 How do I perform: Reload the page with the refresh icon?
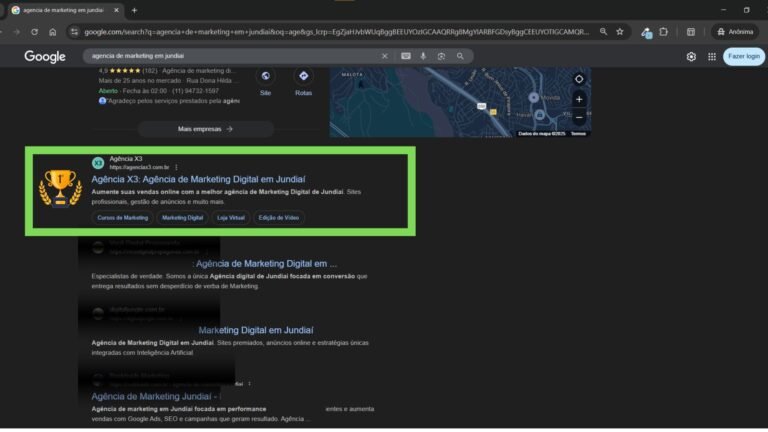click(x=34, y=32)
